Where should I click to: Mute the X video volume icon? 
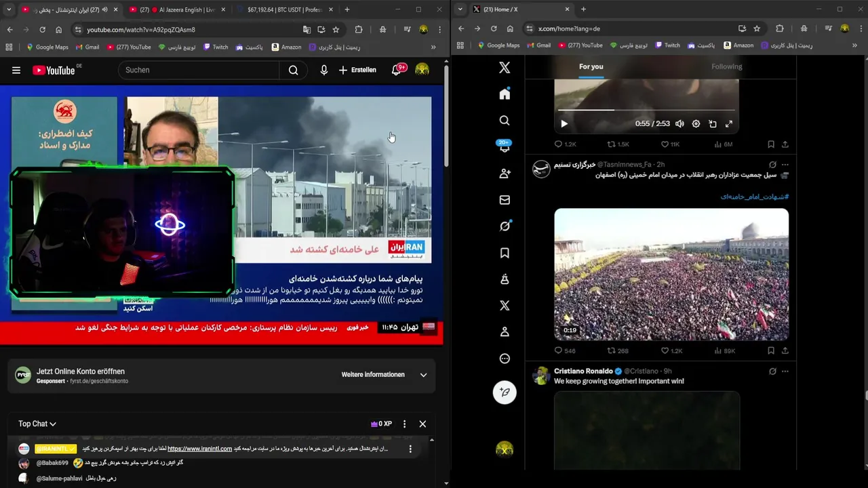click(x=679, y=124)
